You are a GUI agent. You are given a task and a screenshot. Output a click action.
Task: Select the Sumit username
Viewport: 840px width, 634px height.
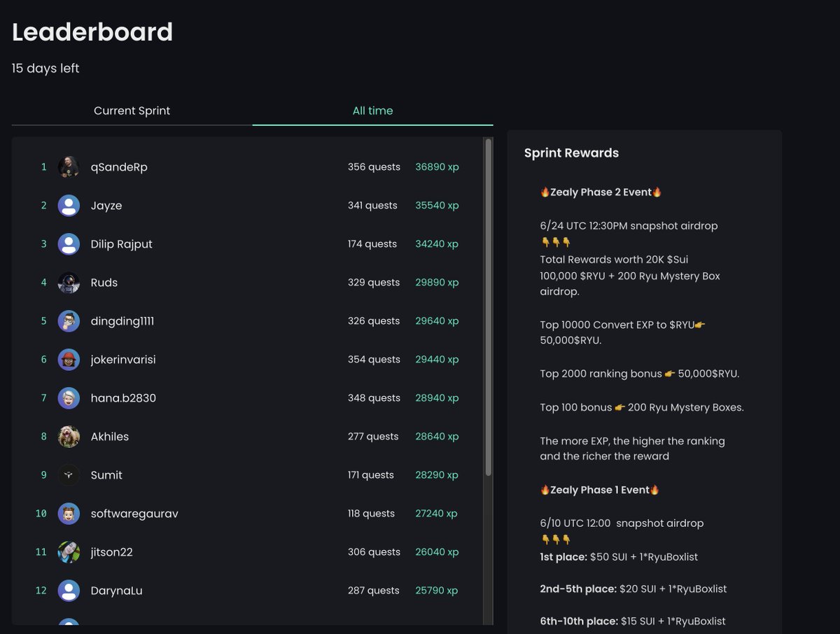coord(106,475)
